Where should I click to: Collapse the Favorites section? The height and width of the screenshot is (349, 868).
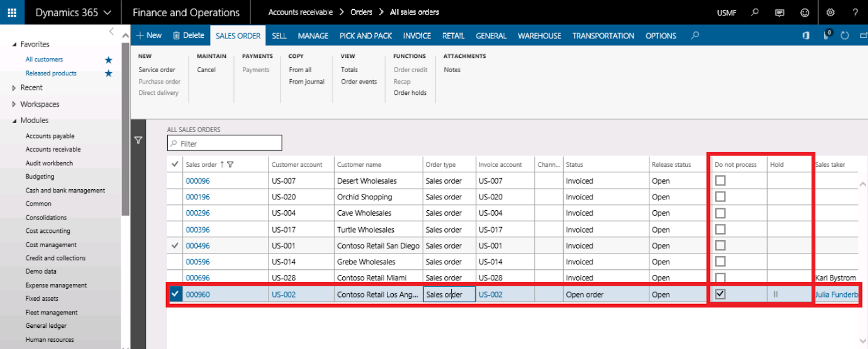pos(15,44)
